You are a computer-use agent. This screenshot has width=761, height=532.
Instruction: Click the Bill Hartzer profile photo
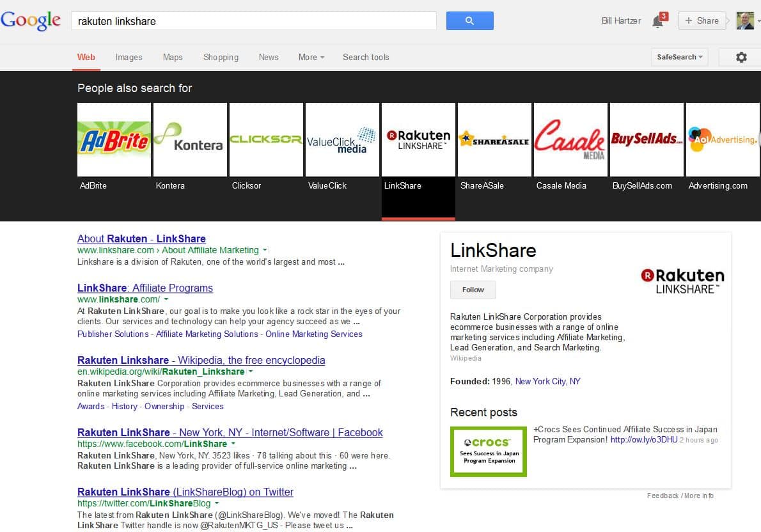[x=744, y=21]
